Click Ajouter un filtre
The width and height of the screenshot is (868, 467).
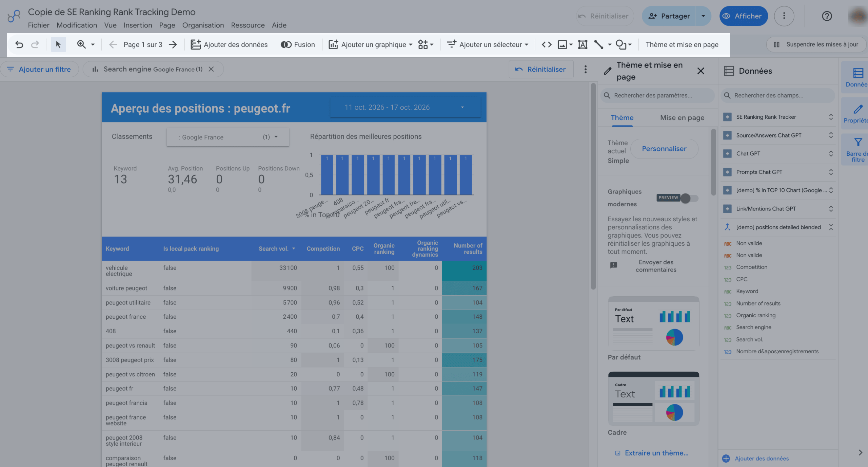[39, 69]
